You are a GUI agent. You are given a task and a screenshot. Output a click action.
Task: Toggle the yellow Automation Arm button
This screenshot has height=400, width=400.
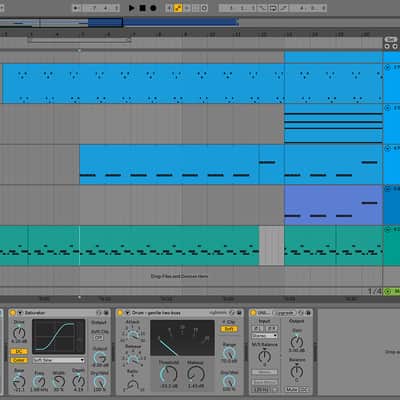178,8
